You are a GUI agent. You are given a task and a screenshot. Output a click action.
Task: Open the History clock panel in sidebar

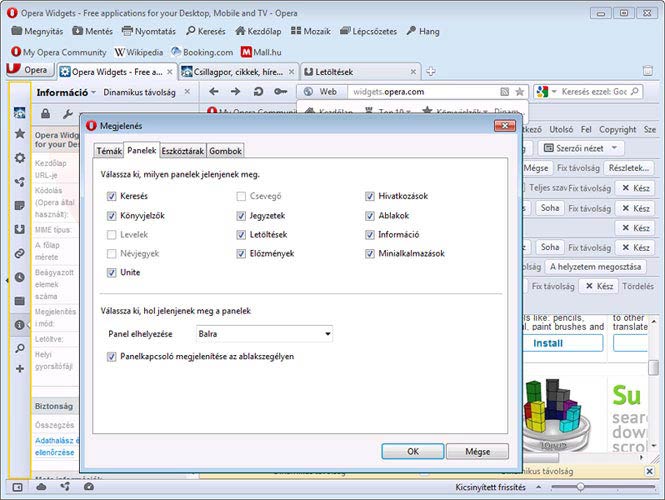20,277
